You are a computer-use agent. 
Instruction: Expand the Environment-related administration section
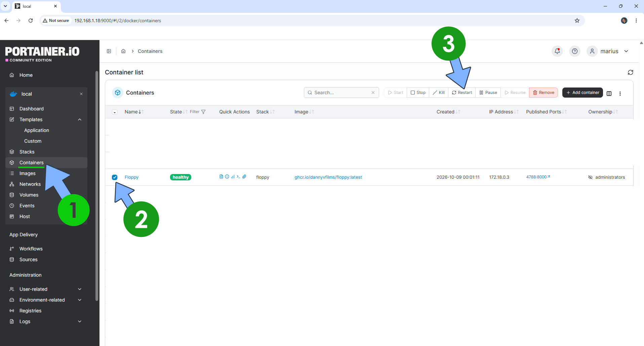(80, 300)
